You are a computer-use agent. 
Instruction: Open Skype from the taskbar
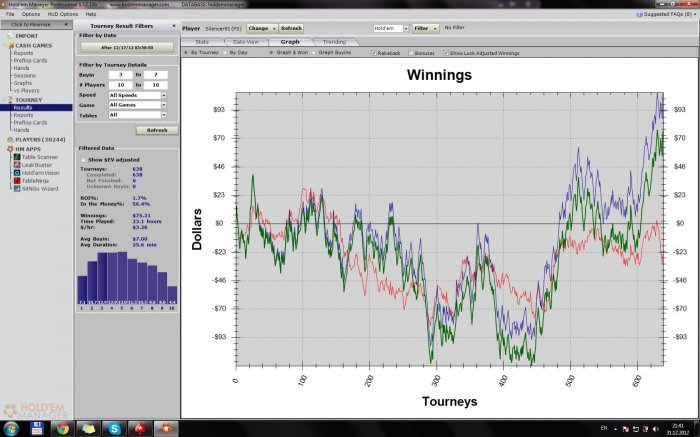point(114,429)
